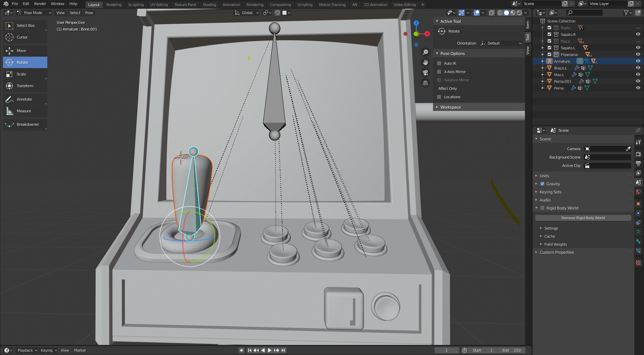The height and width of the screenshot is (355, 644).
Task: Switch to the Sculpting workspace tab
Action: coord(136,5)
